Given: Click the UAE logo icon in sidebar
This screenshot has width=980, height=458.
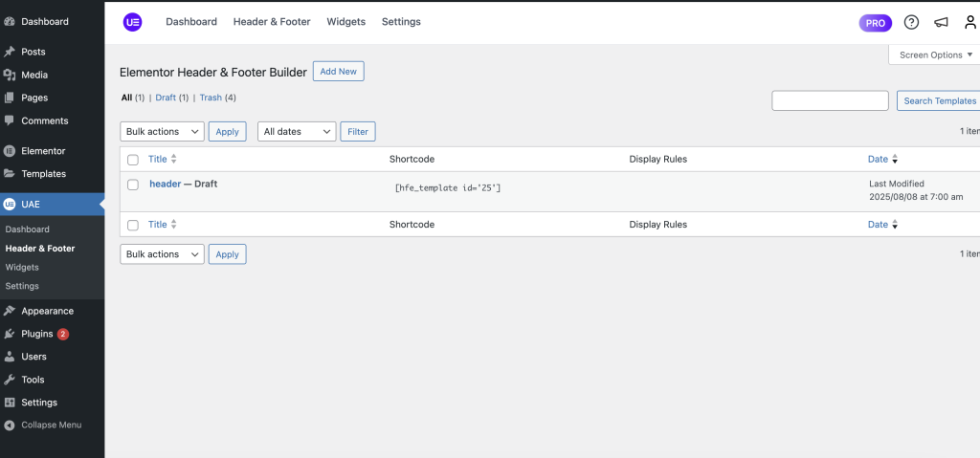Looking at the screenshot, I should [x=9, y=205].
